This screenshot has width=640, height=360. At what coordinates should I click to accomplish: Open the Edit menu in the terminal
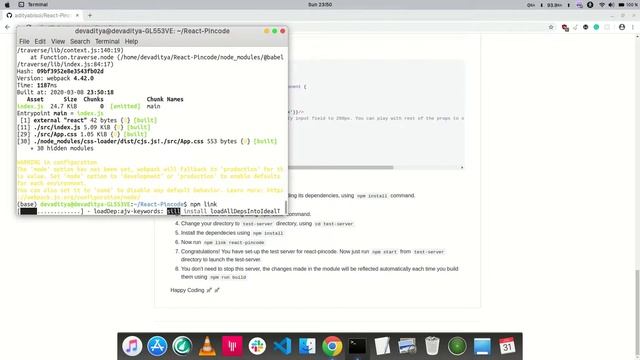[x=40, y=41]
